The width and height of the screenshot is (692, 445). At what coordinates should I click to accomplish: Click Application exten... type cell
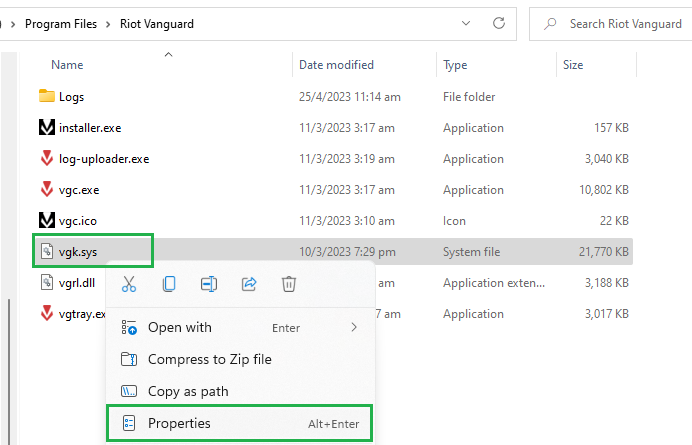point(494,283)
